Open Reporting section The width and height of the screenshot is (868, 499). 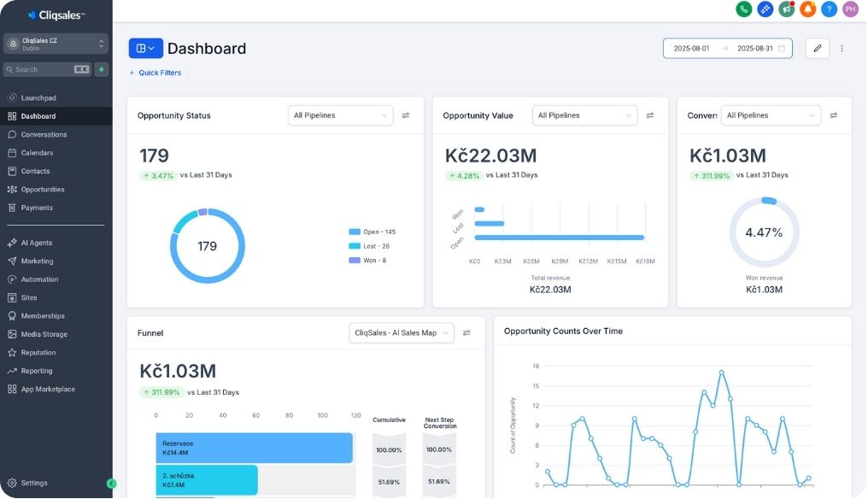click(56, 371)
